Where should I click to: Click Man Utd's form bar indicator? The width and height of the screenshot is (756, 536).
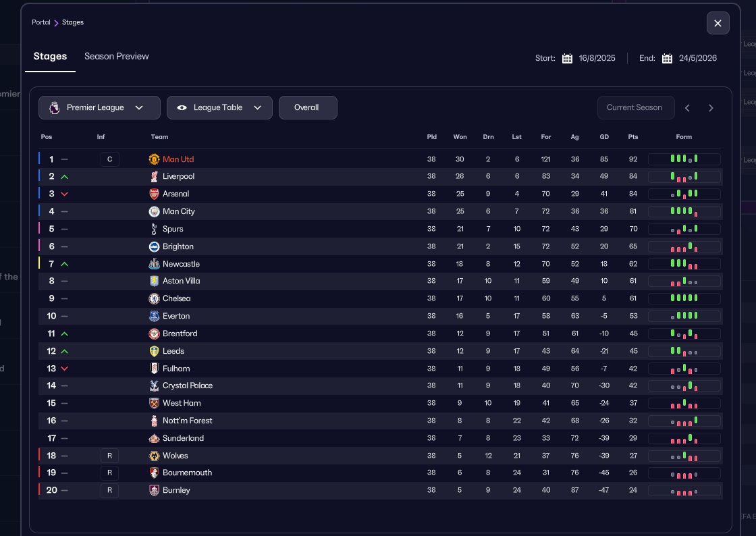click(684, 159)
